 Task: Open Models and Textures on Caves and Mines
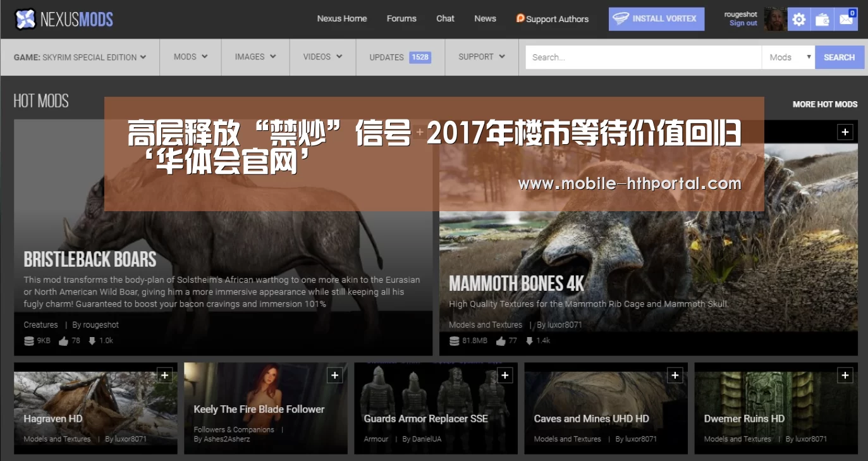pos(567,439)
